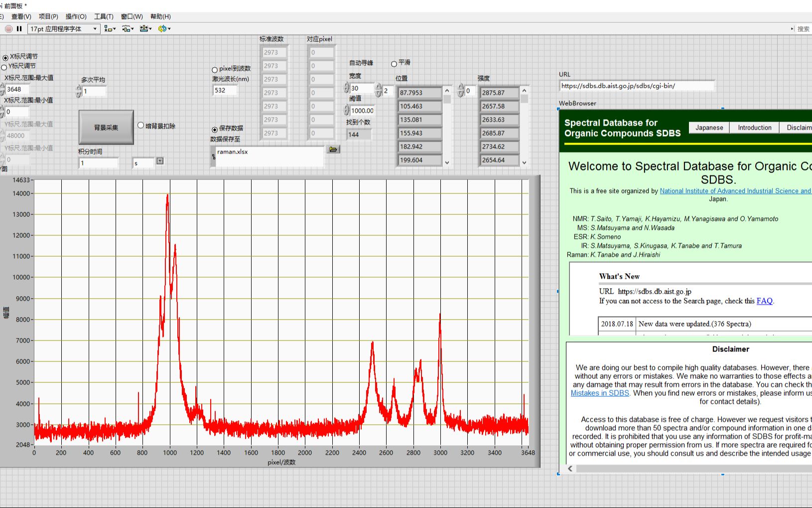The image size is (812, 508).
Task: Toggle the 平滑 radio button
Action: [394, 64]
